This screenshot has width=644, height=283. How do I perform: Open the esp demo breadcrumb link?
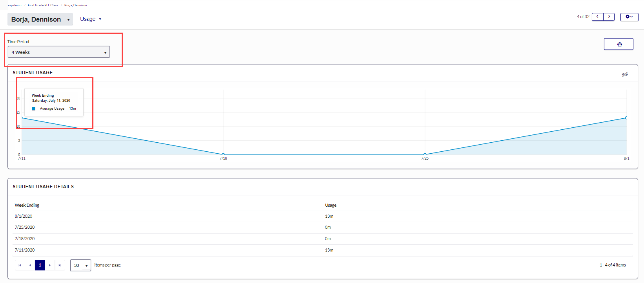[x=15, y=5]
